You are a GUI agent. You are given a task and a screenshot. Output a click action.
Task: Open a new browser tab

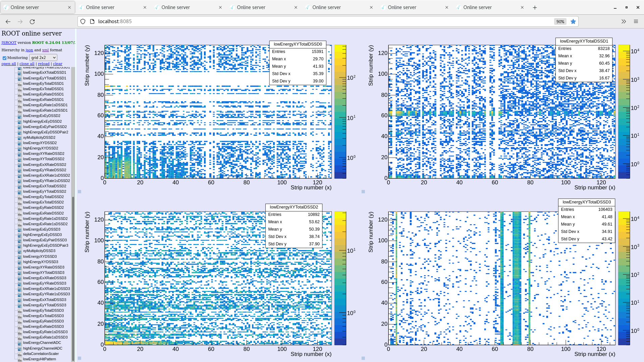point(535,7)
